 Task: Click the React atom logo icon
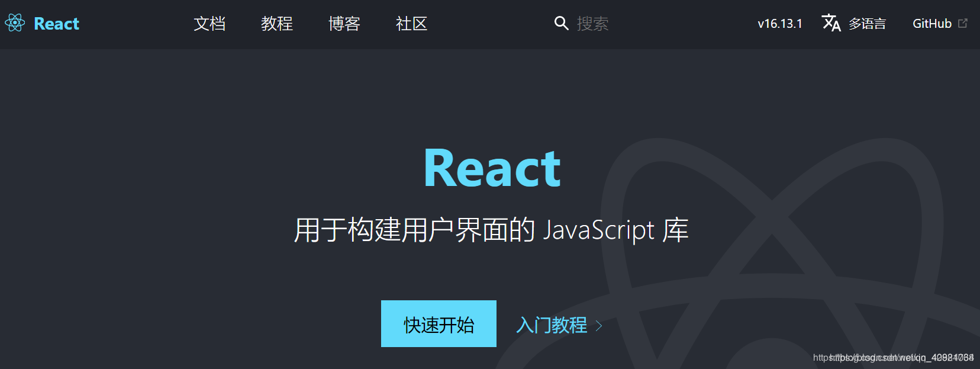click(15, 23)
